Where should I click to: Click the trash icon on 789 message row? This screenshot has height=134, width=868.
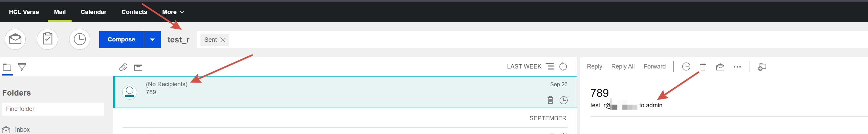point(550,100)
